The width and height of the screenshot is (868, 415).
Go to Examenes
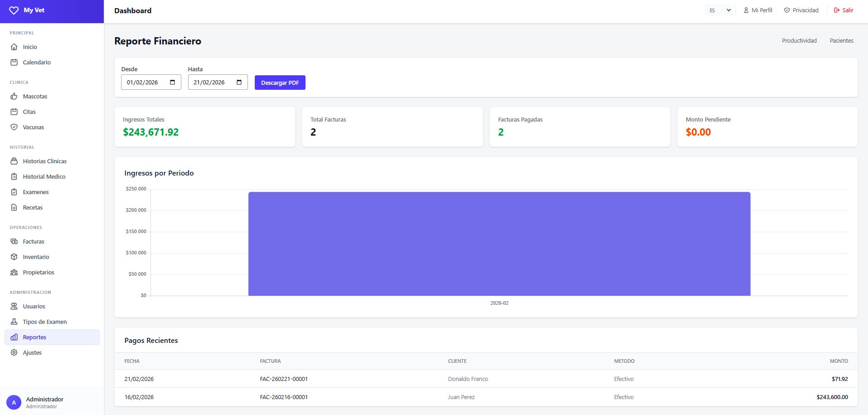[52, 192]
